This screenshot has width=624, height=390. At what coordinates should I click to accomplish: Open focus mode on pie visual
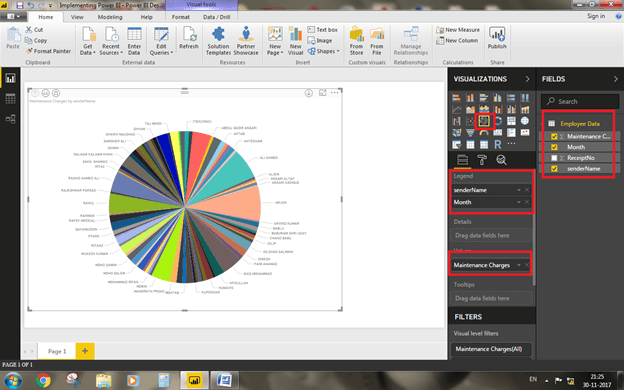[x=323, y=93]
